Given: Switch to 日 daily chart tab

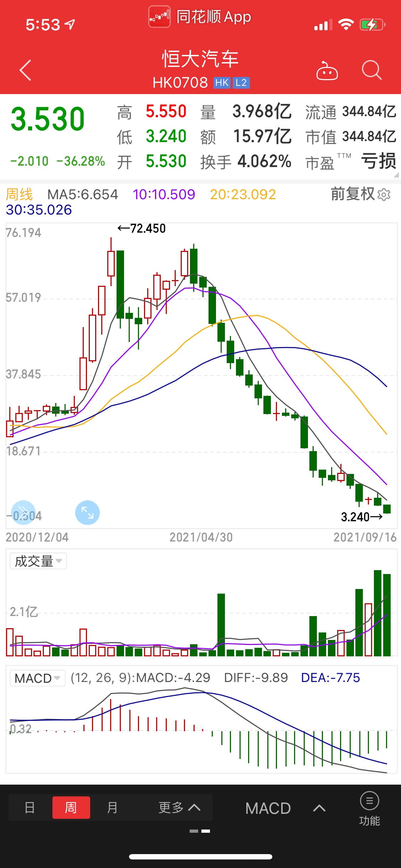Looking at the screenshot, I should (x=30, y=807).
